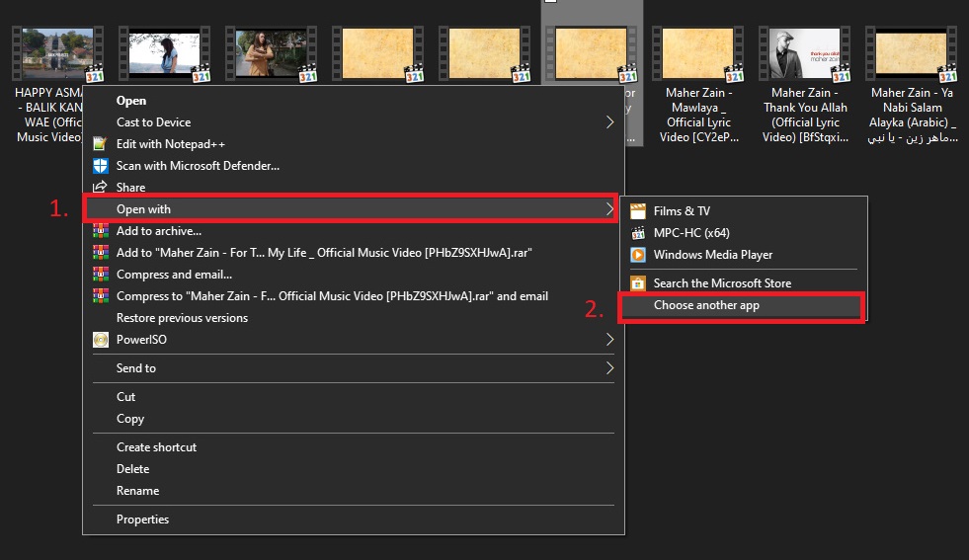This screenshot has width=969, height=560.
Task: Open file Properties
Action: point(354,520)
